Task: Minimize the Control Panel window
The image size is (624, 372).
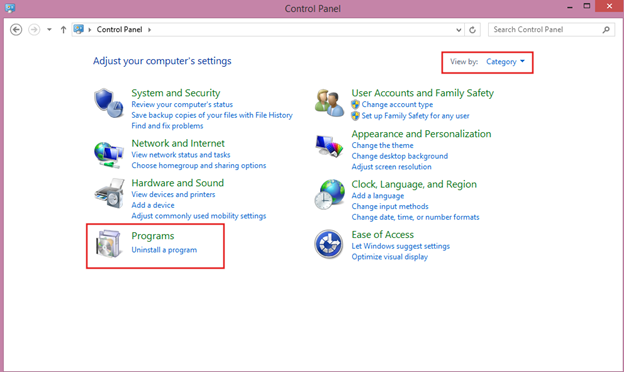Action: point(570,7)
